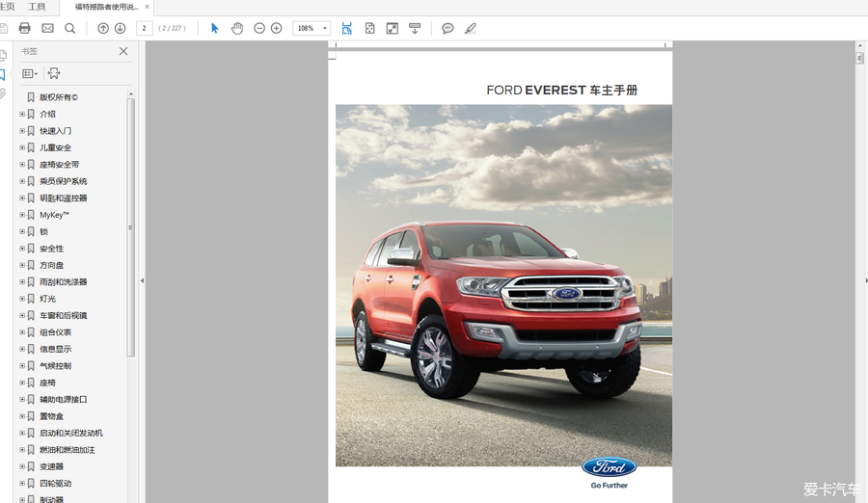This screenshot has height=503, width=868.
Task: Select the highlight pen tool
Action: coord(471,28)
